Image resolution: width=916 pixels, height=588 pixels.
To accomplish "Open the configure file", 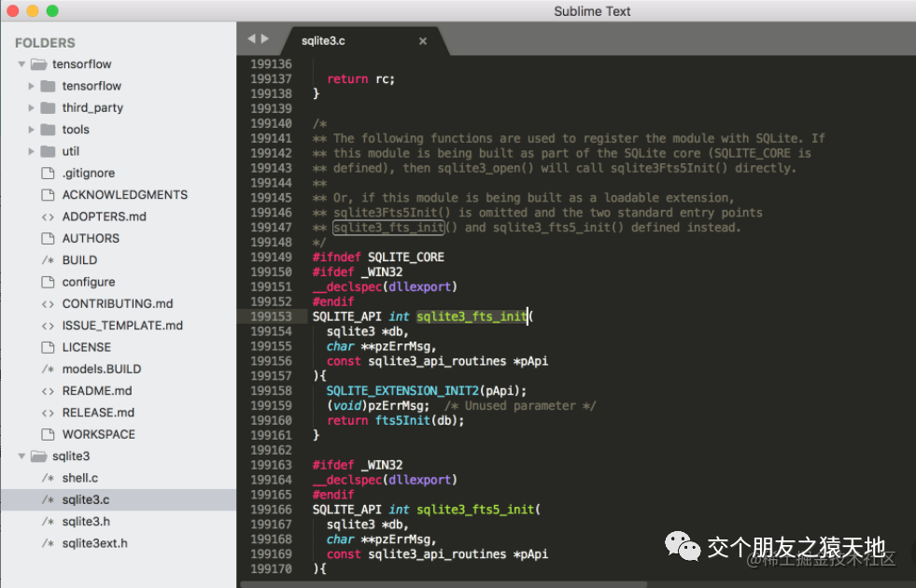I will [x=89, y=282].
